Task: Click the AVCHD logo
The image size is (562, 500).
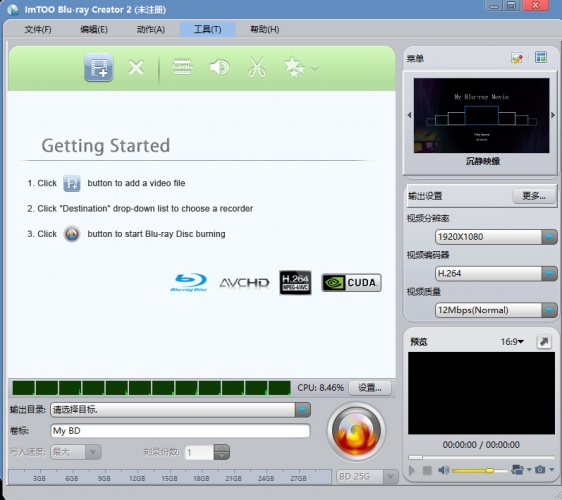Action: [244, 283]
